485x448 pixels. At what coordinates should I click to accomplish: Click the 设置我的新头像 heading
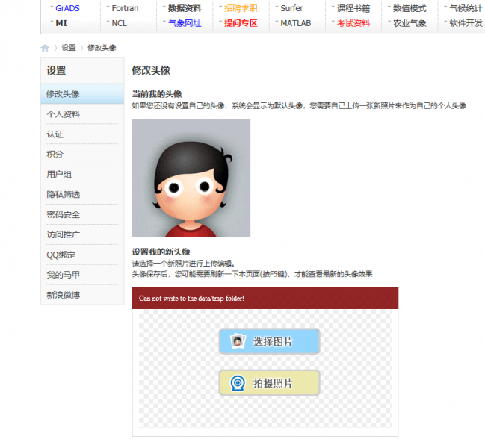pos(161,252)
